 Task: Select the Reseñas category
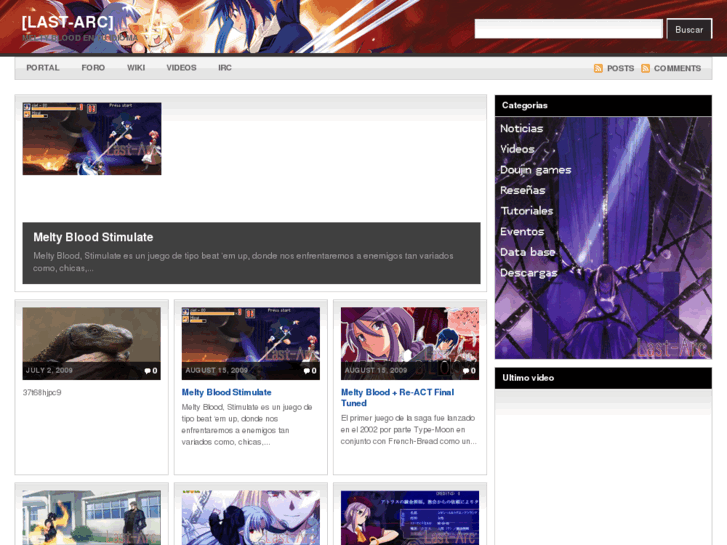(523, 190)
